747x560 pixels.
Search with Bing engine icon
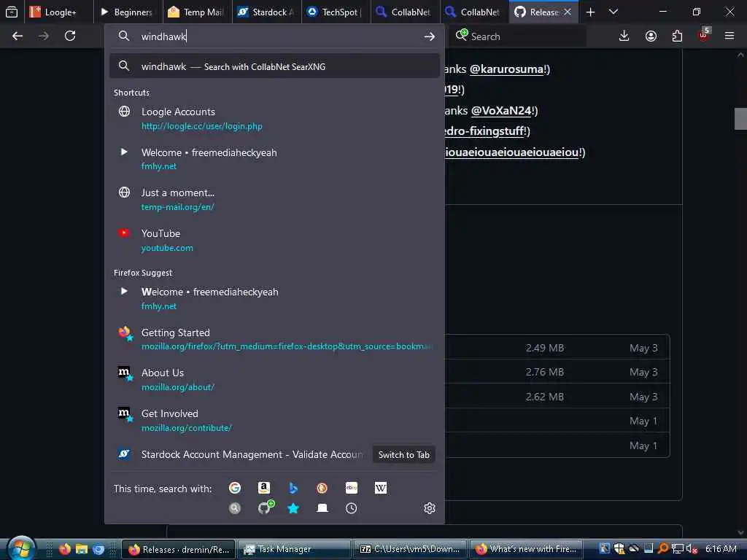click(293, 488)
